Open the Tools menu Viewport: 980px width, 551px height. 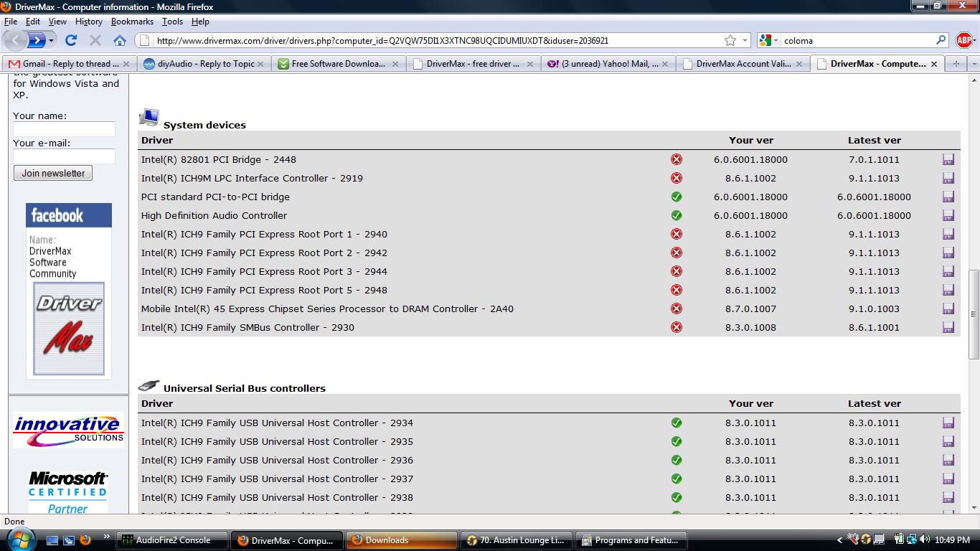[x=172, y=22]
